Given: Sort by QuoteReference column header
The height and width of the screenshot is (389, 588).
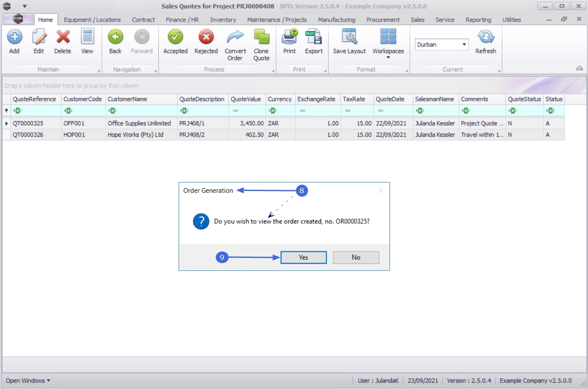Looking at the screenshot, I should (x=36, y=99).
